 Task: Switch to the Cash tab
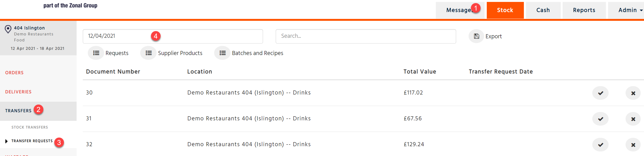click(543, 10)
